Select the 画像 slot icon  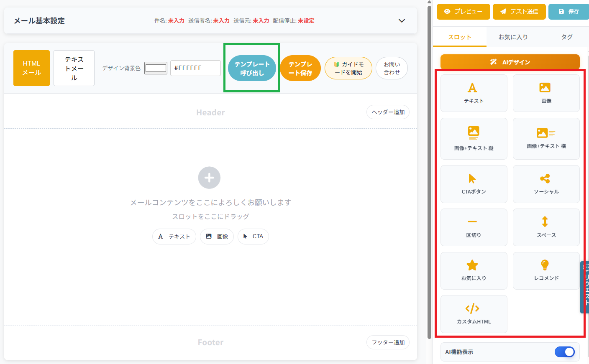click(545, 93)
